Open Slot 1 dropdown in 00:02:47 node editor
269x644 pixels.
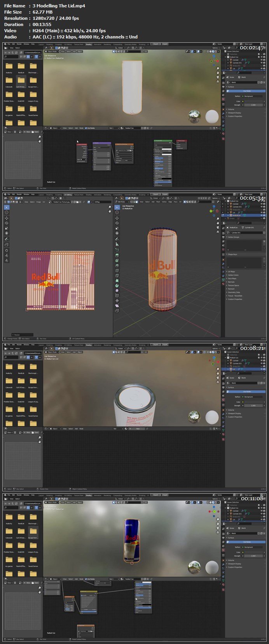[x=113, y=128]
